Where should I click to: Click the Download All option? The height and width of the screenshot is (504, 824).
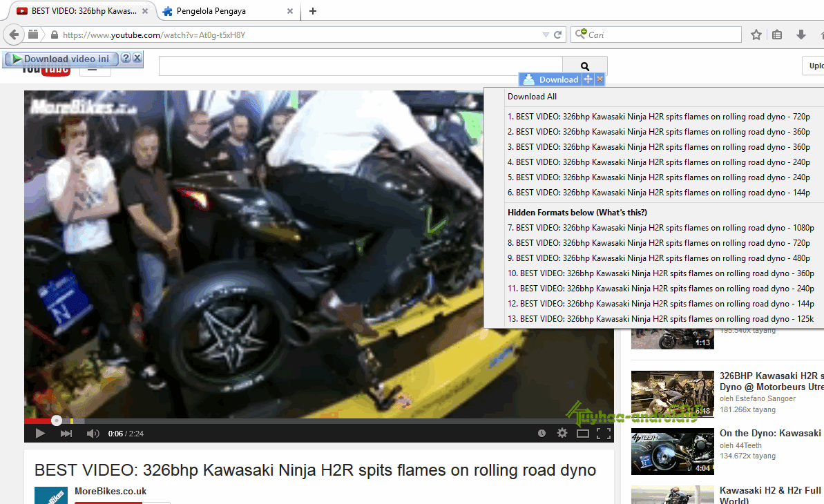532,97
